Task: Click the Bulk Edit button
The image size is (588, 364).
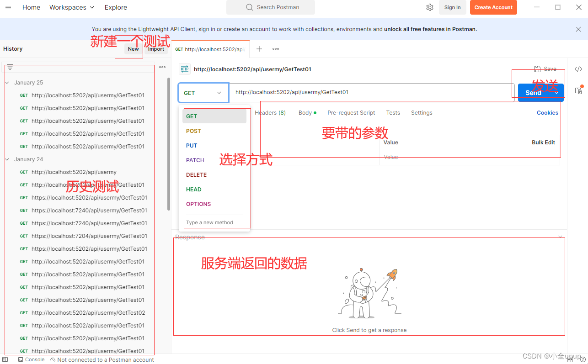Action: tap(543, 142)
